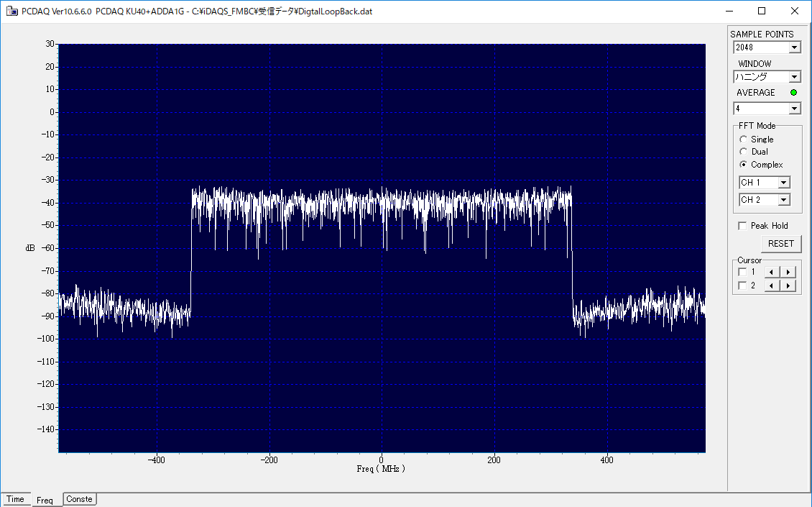
Task: Click the PCDAQ app icon in title bar
Action: click(x=11, y=11)
